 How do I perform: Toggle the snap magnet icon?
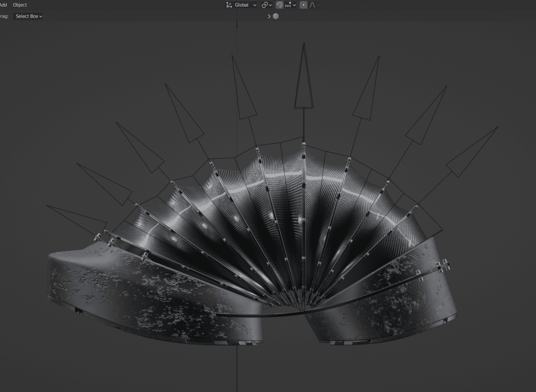(x=280, y=5)
